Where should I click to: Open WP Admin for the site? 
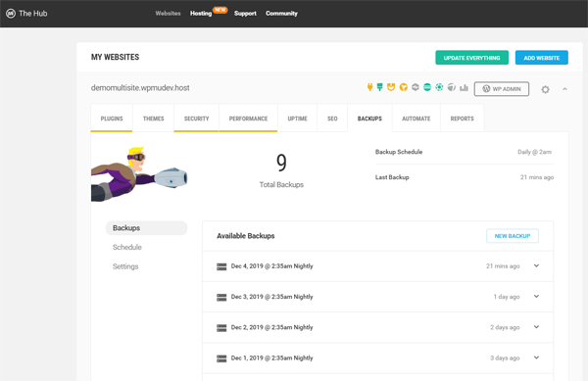(x=502, y=89)
